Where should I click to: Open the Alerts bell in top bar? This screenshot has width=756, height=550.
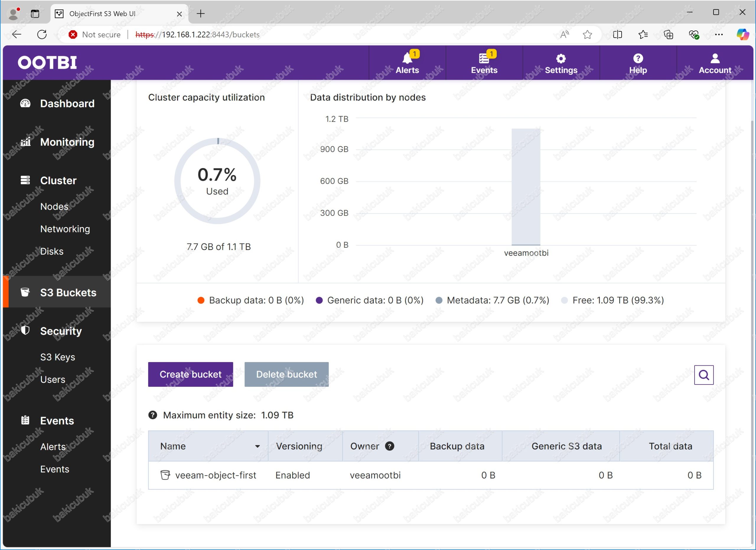pyautogui.click(x=407, y=63)
